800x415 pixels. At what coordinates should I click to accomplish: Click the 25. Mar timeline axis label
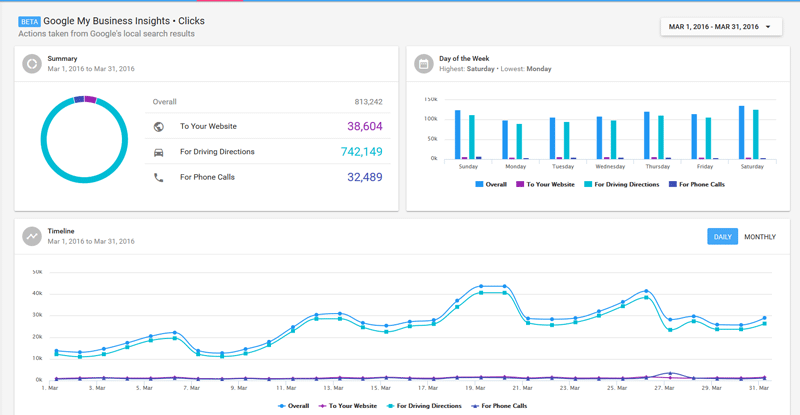coord(617,388)
